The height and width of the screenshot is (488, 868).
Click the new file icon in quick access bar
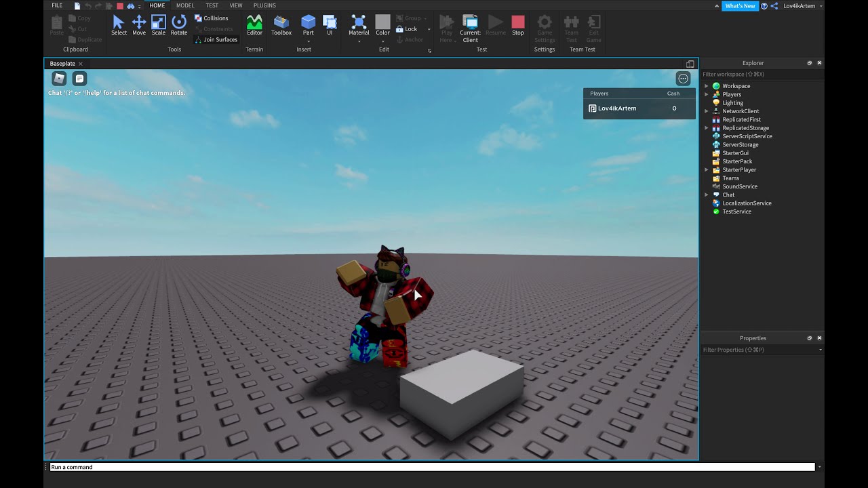pyautogui.click(x=77, y=5)
